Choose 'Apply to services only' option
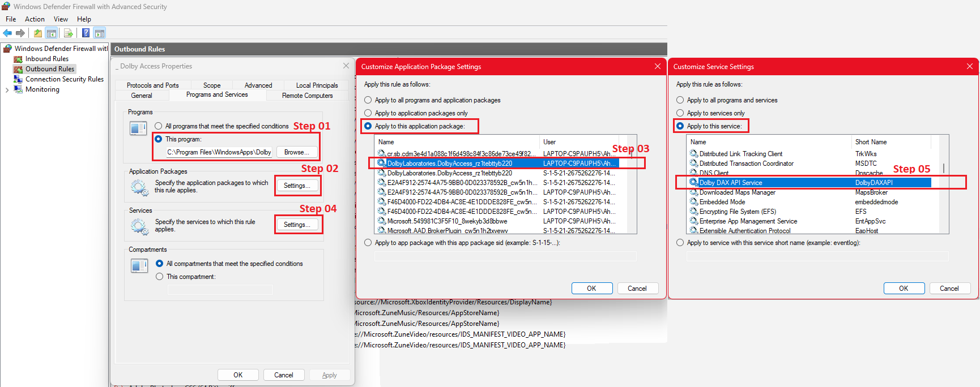 (x=680, y=113)
